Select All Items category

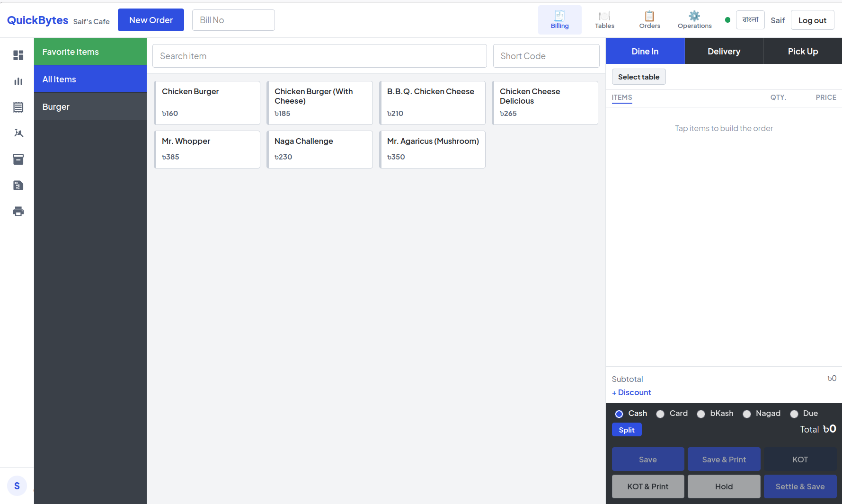pyautogui.click(x=90, y=79)
